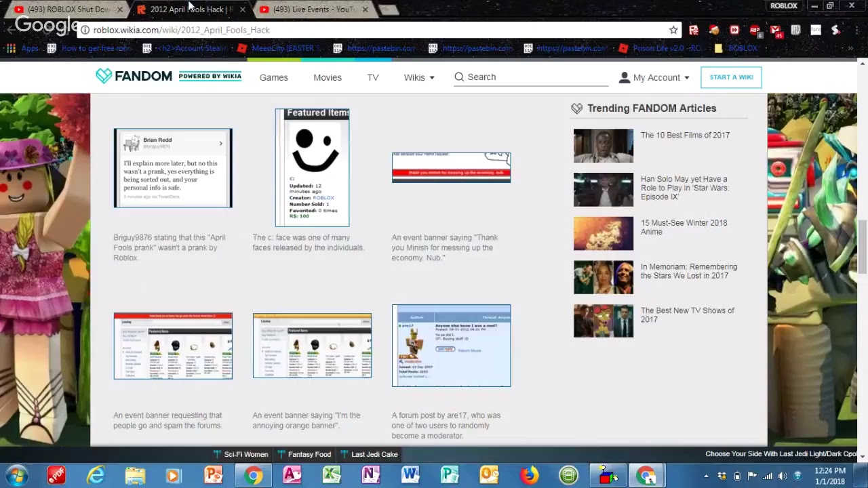Open the Adblock Plus extension
The width and height of the screenshot is (868, 488).
point(755,30)
